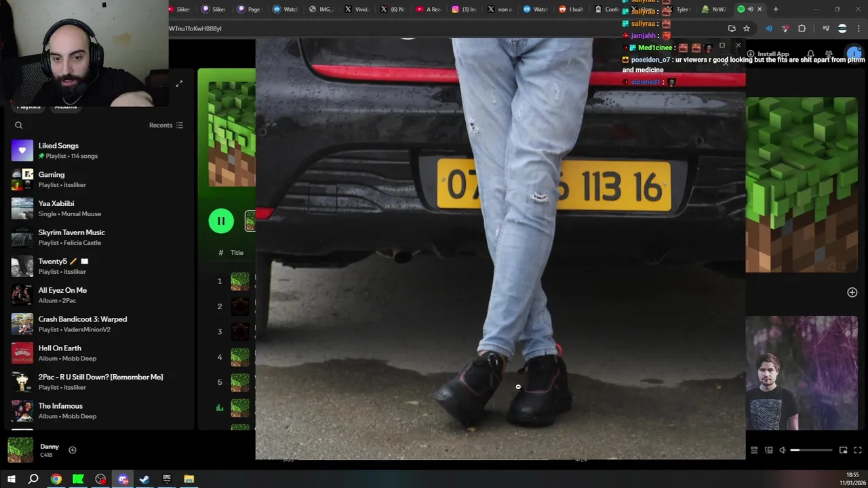Close the chat overlay with X icon
The image size is (868, 488).
point(738,46)
